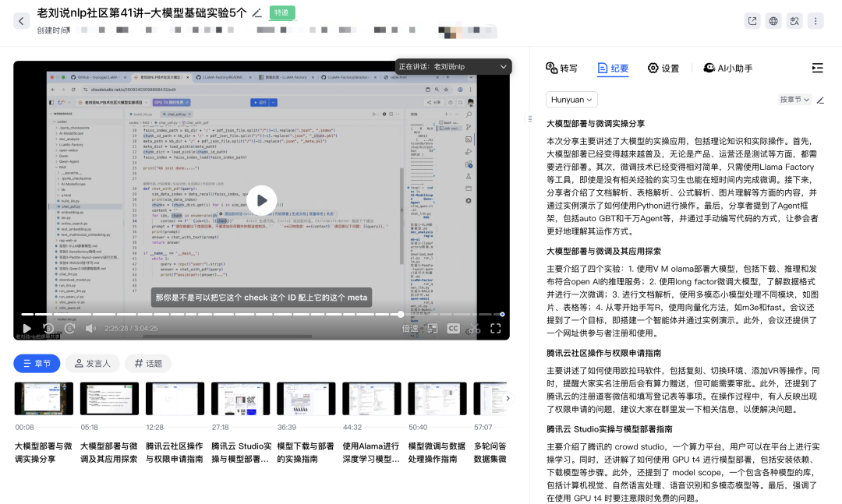Jump to the 00:08 chapter thumbnail

coord(44,398)
